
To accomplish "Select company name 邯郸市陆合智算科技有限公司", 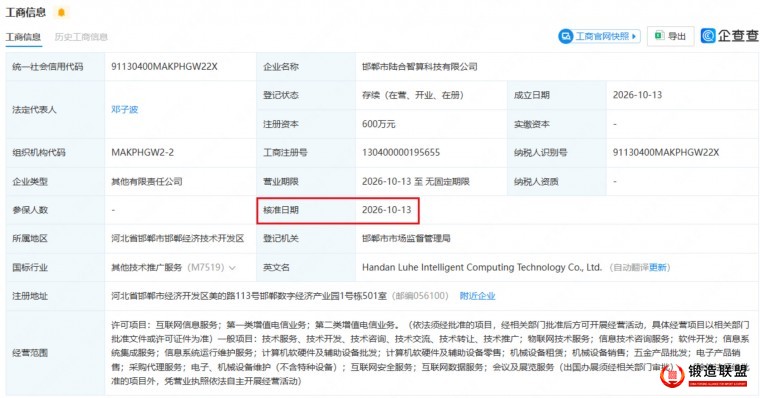I will pos(420,67).
